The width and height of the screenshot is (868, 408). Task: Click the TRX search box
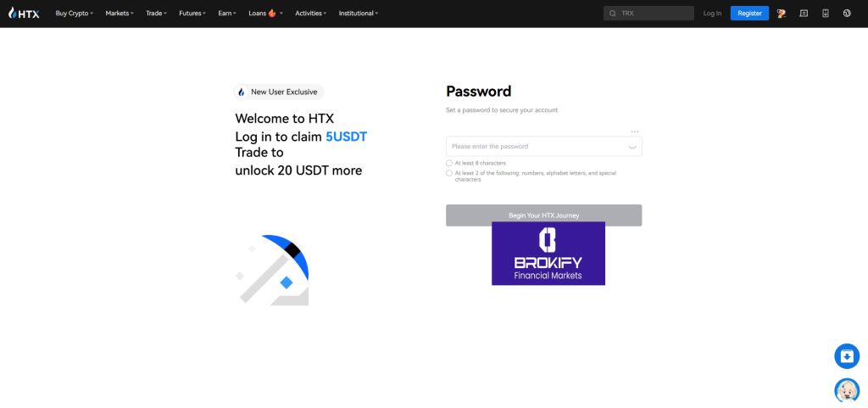point(654,14)
